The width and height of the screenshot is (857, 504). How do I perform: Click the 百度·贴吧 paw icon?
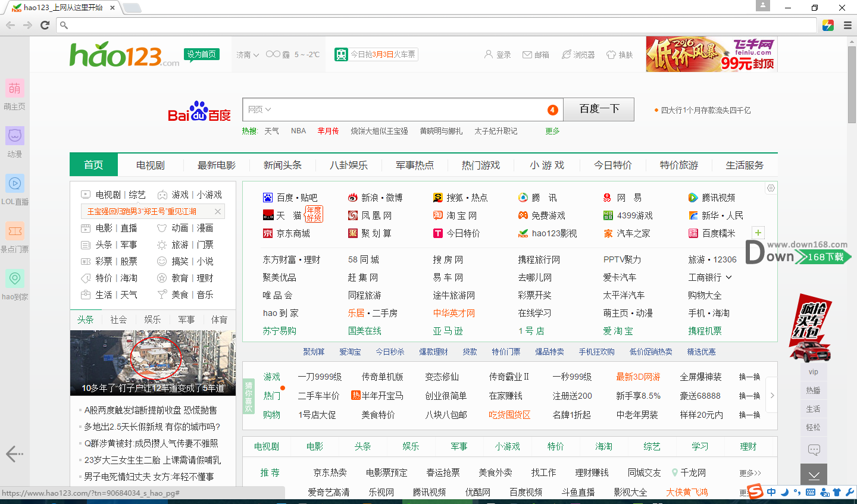[x=268, y=198]
